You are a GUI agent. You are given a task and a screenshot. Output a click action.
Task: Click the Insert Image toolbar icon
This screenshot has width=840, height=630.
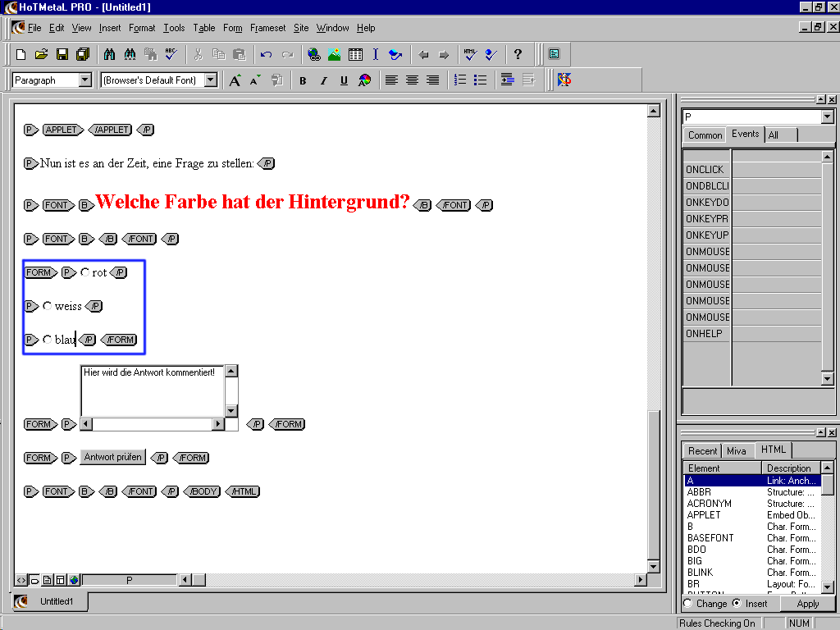(335, 55)
